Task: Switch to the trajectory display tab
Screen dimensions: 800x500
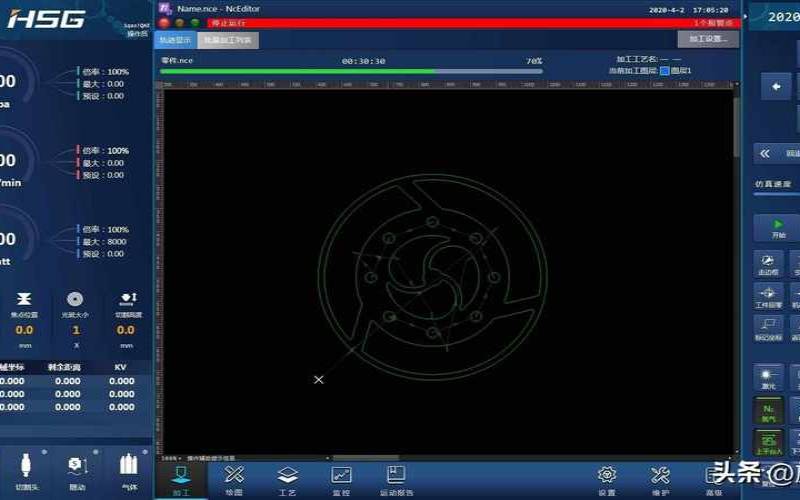Action: 176,40
